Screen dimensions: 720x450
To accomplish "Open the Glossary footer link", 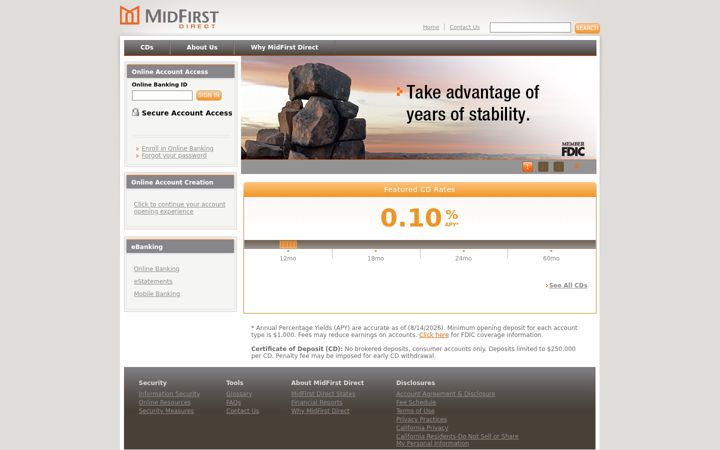I will point(239,394).
